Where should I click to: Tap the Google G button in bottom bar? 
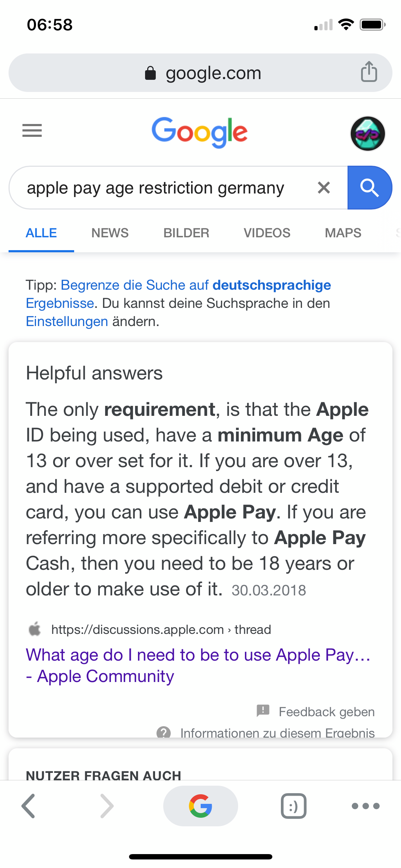(200, 806)
